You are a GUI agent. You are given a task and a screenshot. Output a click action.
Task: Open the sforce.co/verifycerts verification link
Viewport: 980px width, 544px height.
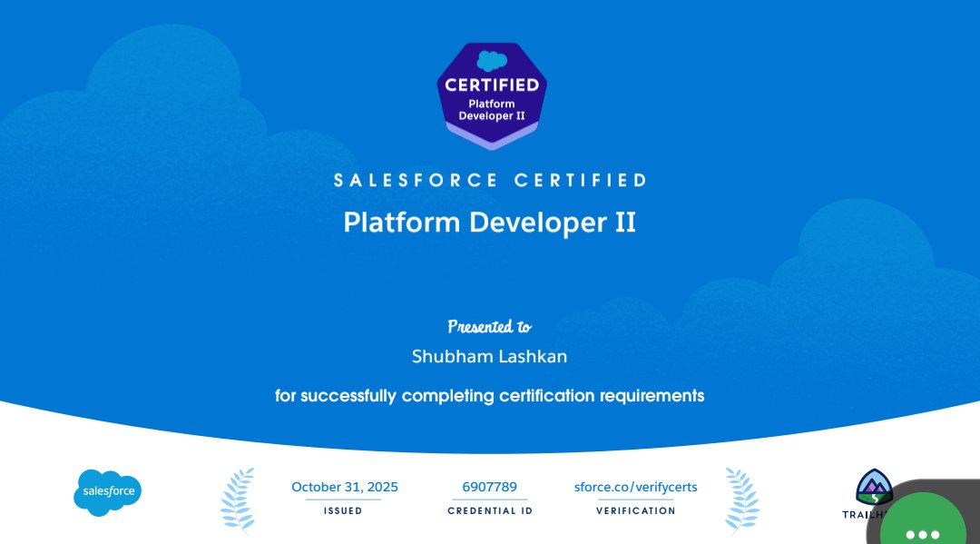click(635, 487)
